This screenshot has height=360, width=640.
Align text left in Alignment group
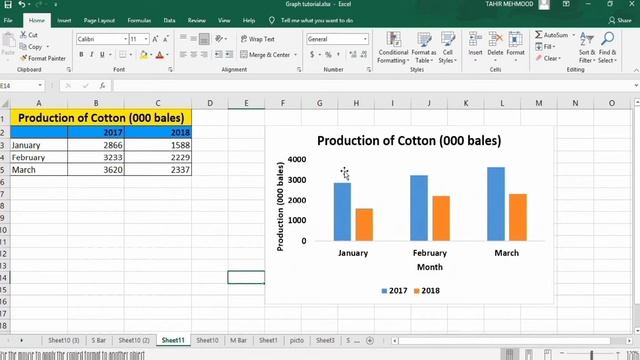click(183, 54)
